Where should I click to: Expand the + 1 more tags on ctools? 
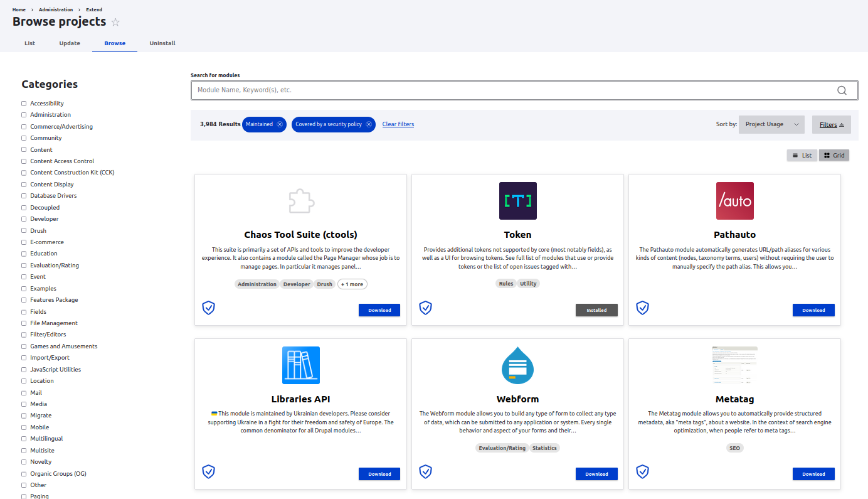pos(352,284)
